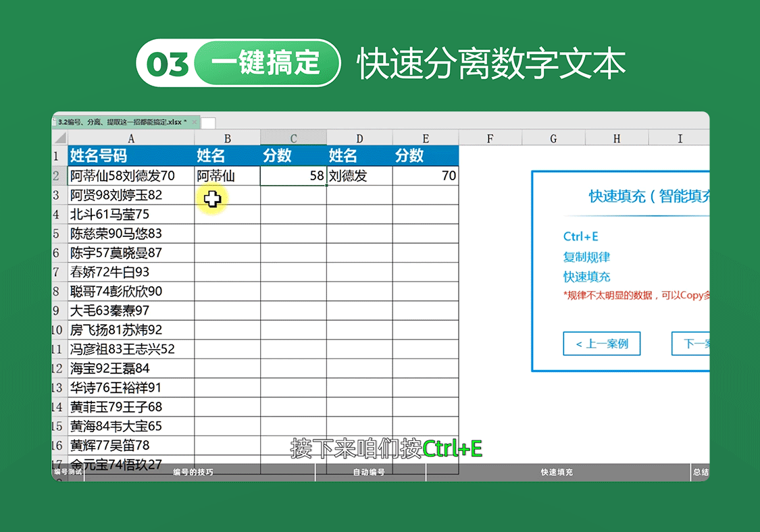Screen dimensions: 760x532
Task: Select cell 黄辉77吴笛78
Action: [131, 446]
